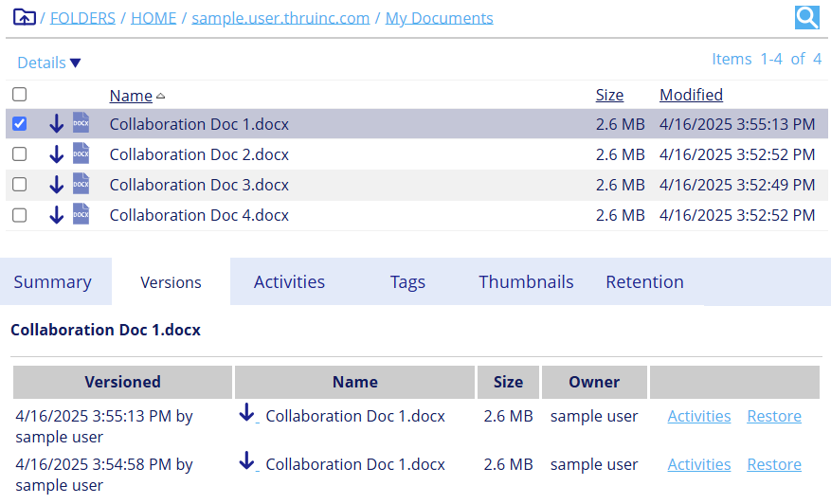831x504 pixels.
Task: Toggle the select-all checkbox in header
Action: point(19,95)
